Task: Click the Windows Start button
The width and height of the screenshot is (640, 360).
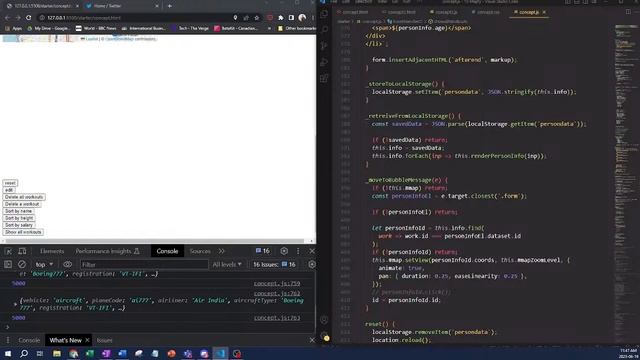Action: [x=8, y=353]
